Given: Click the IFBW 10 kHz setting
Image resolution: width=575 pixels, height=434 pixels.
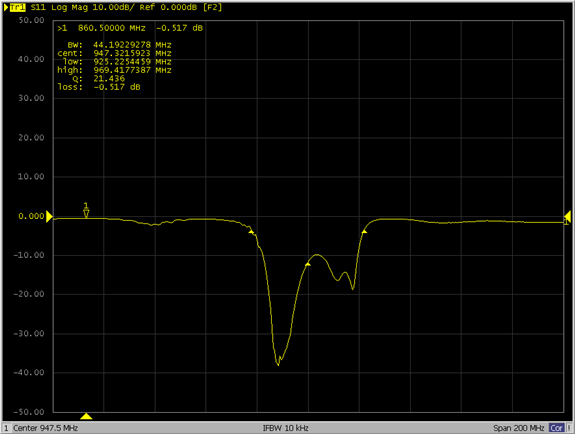Looking at the screenshot, I should click(x=286, y=428).
